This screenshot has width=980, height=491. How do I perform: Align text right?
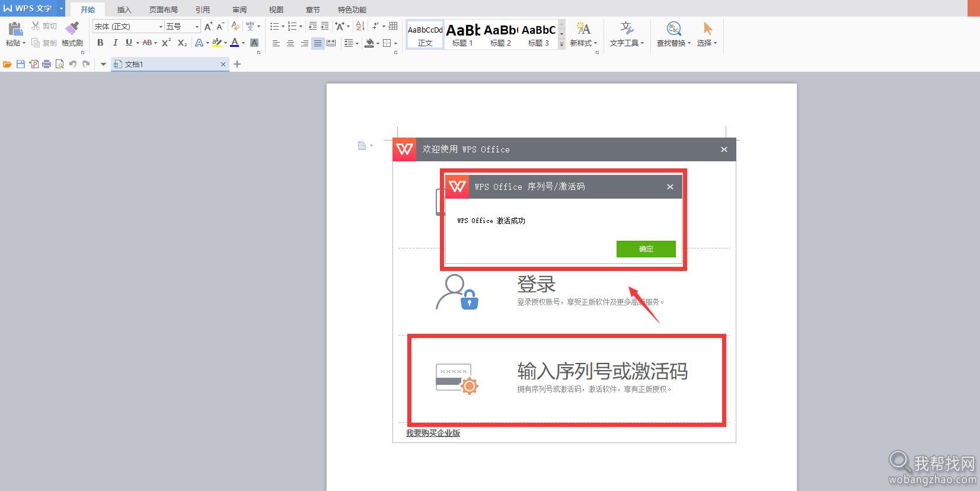(x=304, y=43)
